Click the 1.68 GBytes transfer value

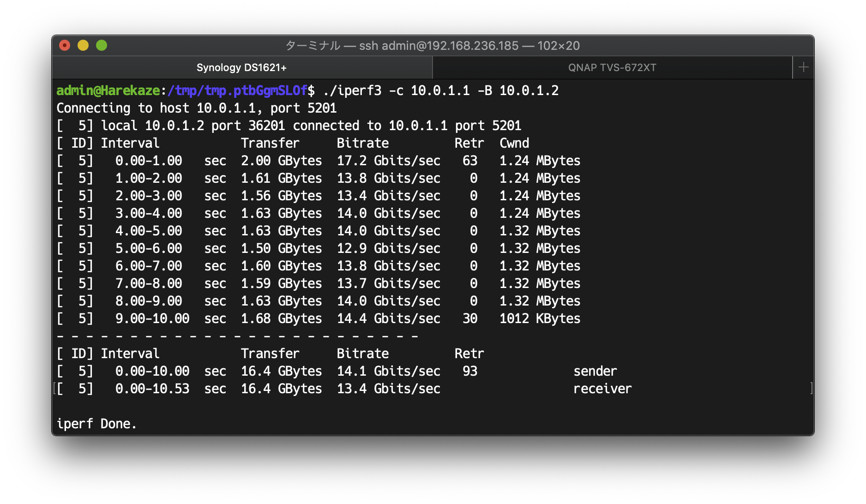point(281,318)
